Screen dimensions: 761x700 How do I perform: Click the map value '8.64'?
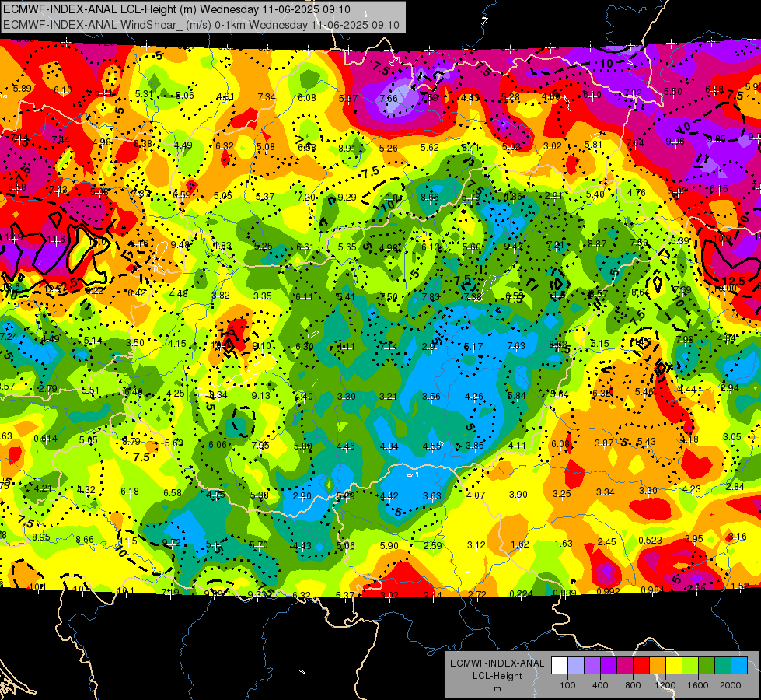pyautogui.click(x=641, y=292)
